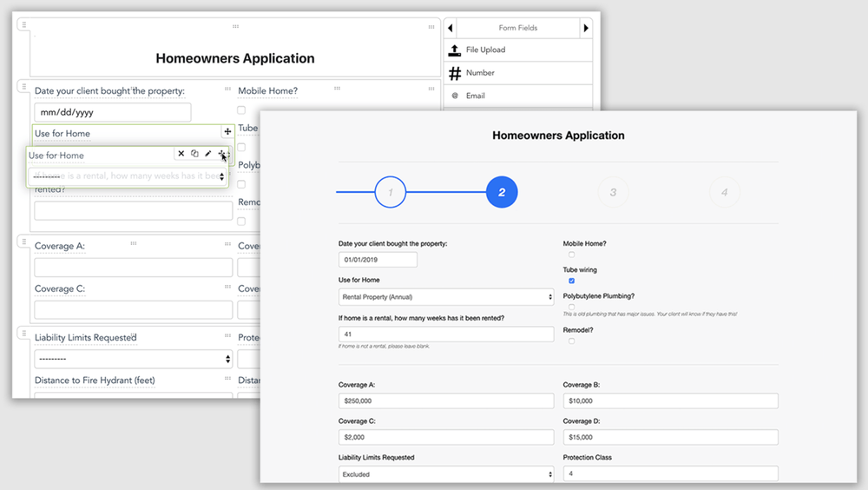The image size is (868, 490).
Task: Open the dragged Use for Home dropdown in the builder
Action: coord(128,177)
